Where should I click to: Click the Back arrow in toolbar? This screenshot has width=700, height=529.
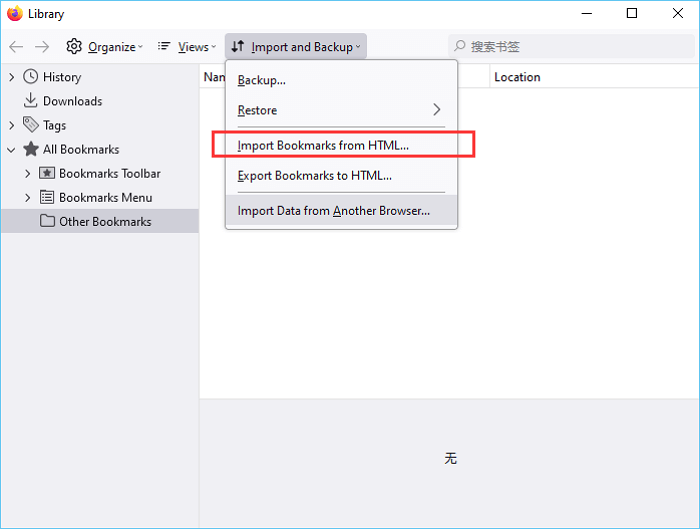[x=16, y=46]
